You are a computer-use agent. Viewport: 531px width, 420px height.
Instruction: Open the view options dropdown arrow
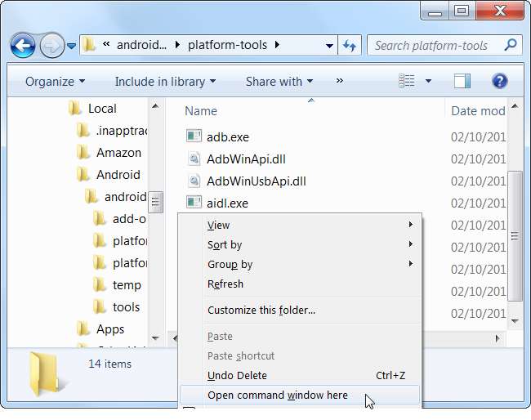pyautogui.click(x=428, y=81)
